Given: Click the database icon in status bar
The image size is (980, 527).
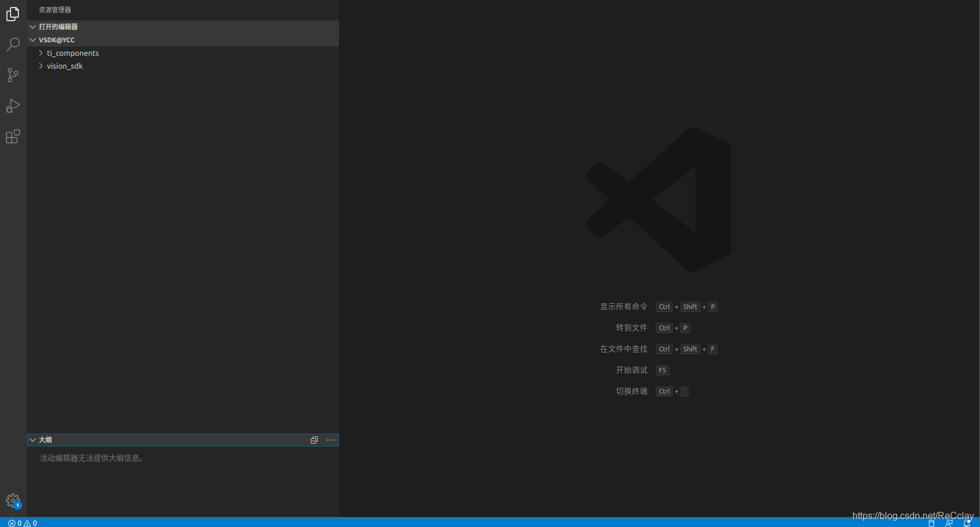Looking at the screenshot, I should click(x=931, y=523).
